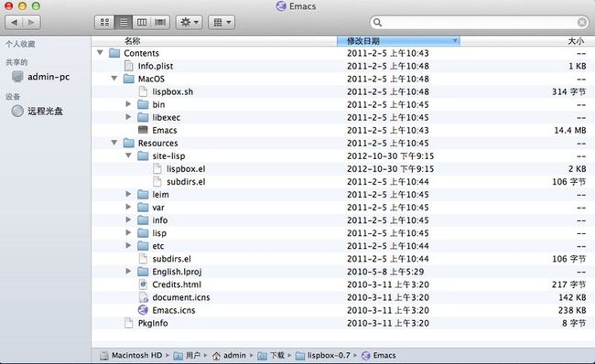595x364 pixels.
Task: Select the PkgInfo file icon
Action: (129, 323)
